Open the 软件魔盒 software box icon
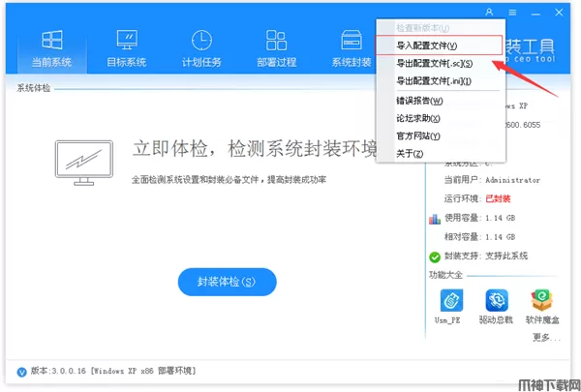Viewport: 581px width, 392px height. click(541, 300)
